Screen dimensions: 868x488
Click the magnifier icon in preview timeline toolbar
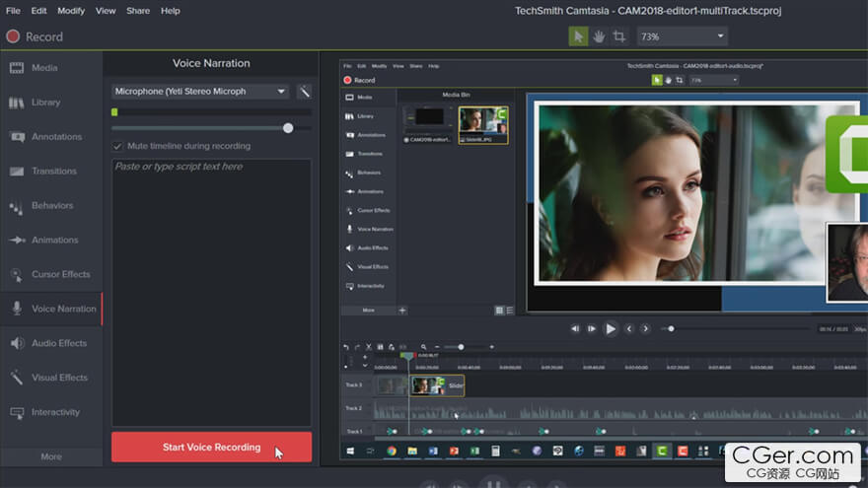(423, 347)
